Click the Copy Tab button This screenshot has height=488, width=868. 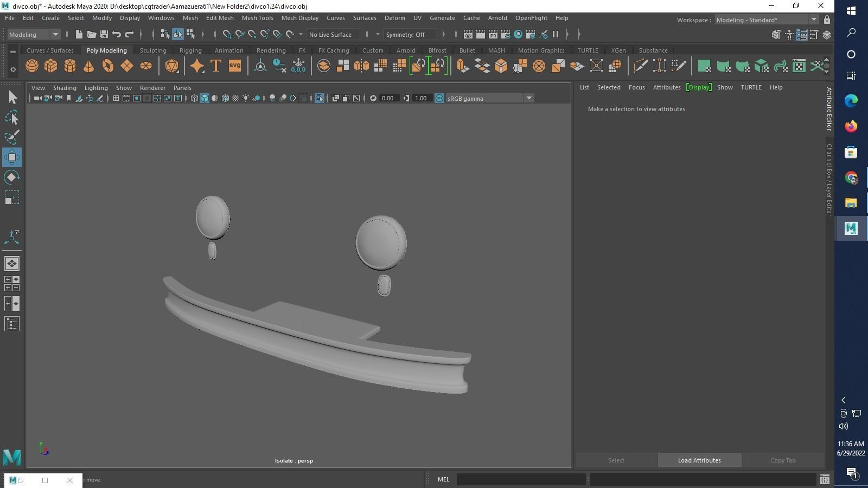tap(782, 460)
